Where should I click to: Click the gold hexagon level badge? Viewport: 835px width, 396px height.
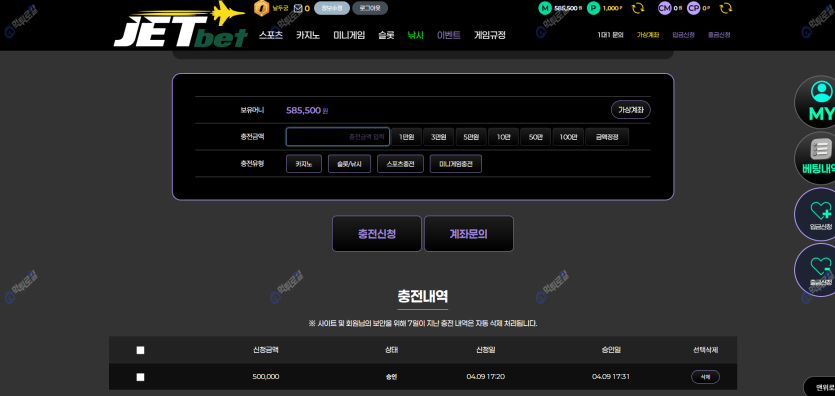[261, 8]
